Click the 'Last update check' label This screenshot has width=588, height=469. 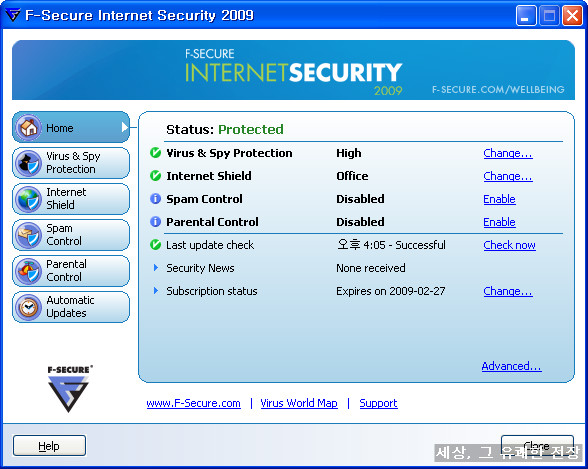pyautogui.click(x=210, y=245)
